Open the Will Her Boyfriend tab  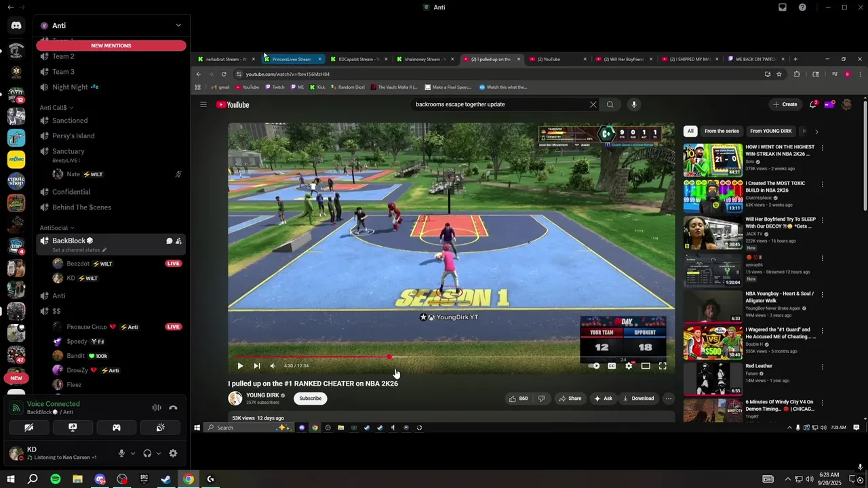623,59
